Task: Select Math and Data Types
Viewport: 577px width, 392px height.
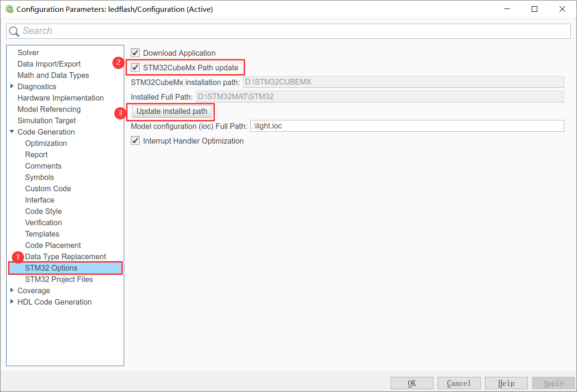Action: [53, 75]
